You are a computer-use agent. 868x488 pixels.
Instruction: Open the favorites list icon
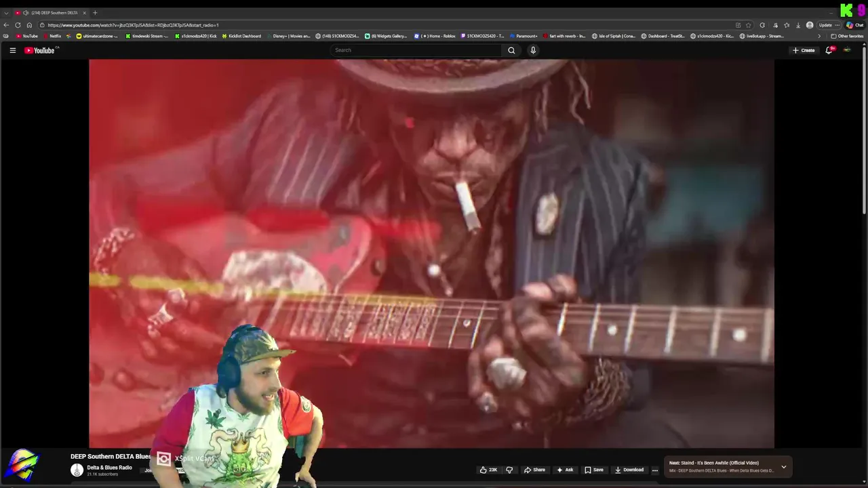click(787, 25)
